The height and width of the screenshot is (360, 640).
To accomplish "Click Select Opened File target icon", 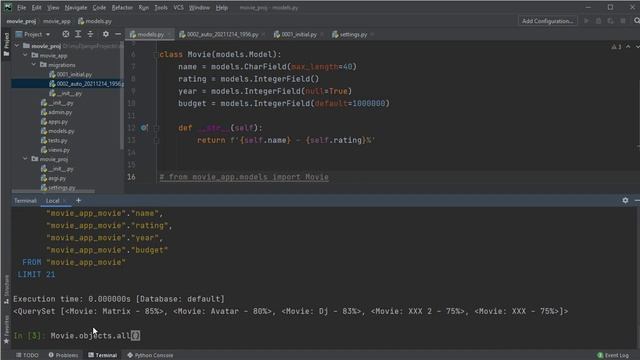I will [65, 34].
